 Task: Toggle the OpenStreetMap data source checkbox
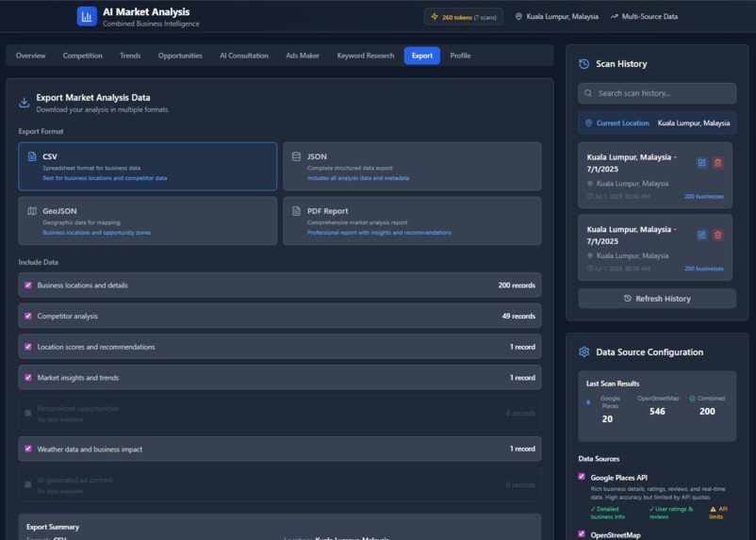pos(582,534)
